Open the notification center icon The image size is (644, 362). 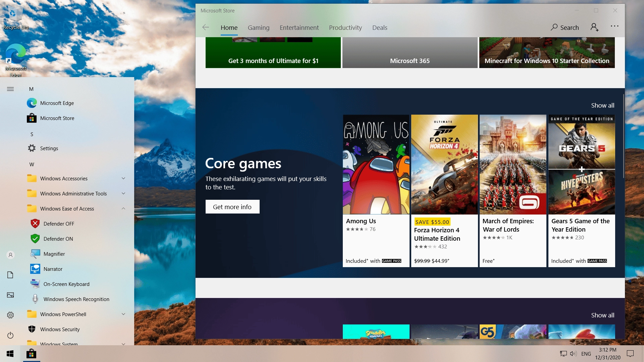coord(630,354)
